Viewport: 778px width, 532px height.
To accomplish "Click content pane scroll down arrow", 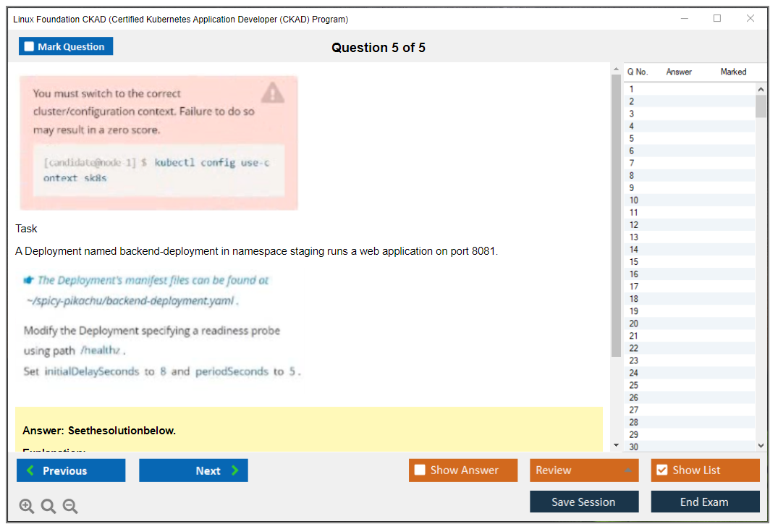I will 616,445.
